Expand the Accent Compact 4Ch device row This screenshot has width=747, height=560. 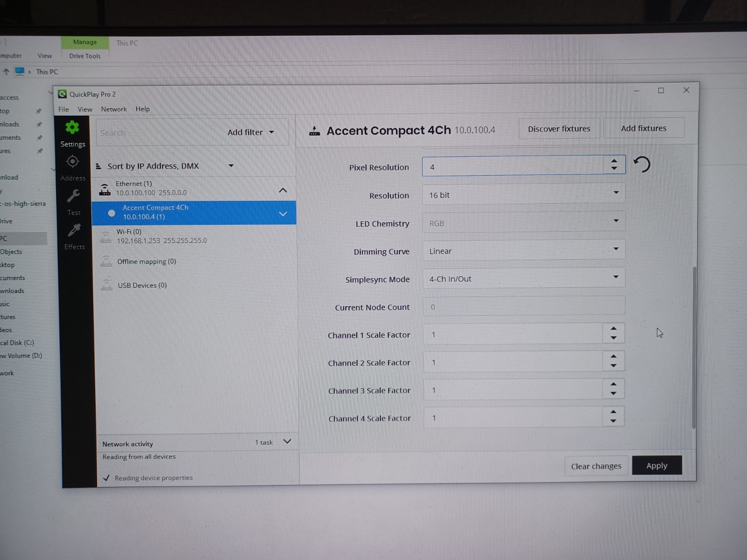(x=283, y=214)
